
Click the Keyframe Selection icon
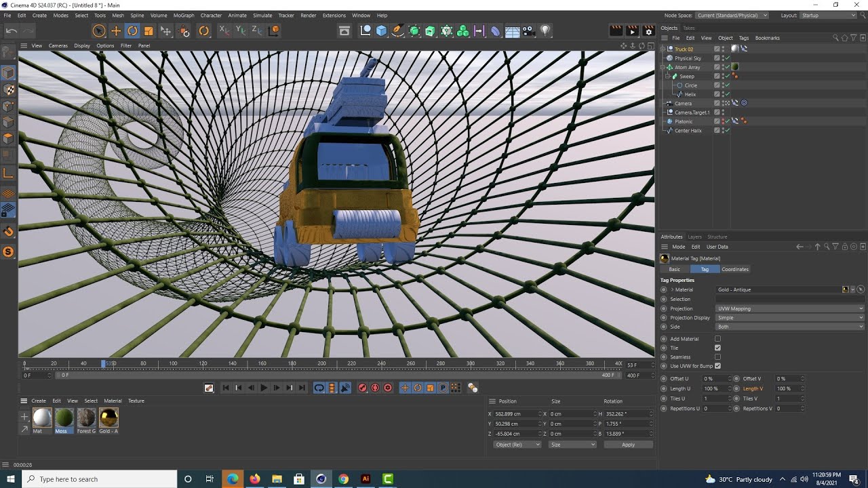[x=388, y=388]
